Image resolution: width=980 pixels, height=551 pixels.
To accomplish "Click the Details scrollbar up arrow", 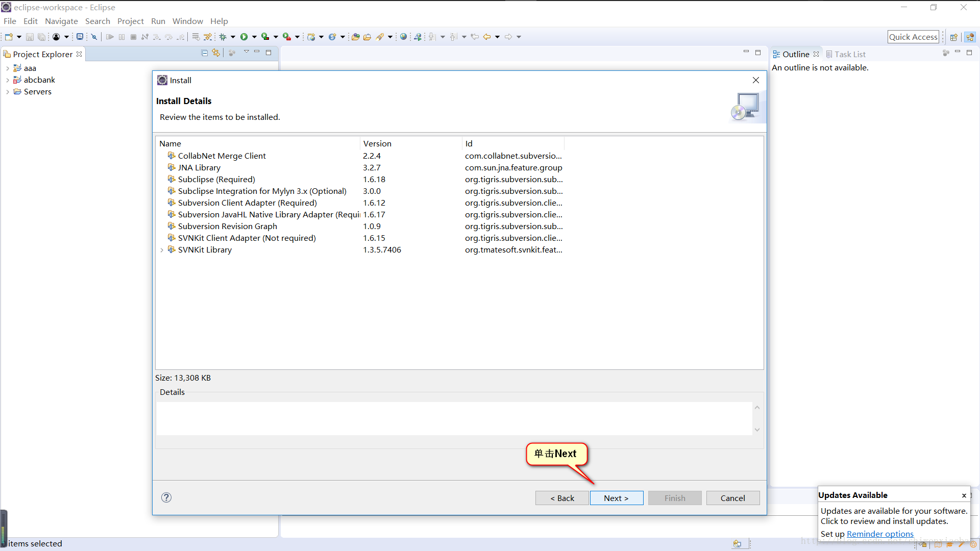I will 757,408.
